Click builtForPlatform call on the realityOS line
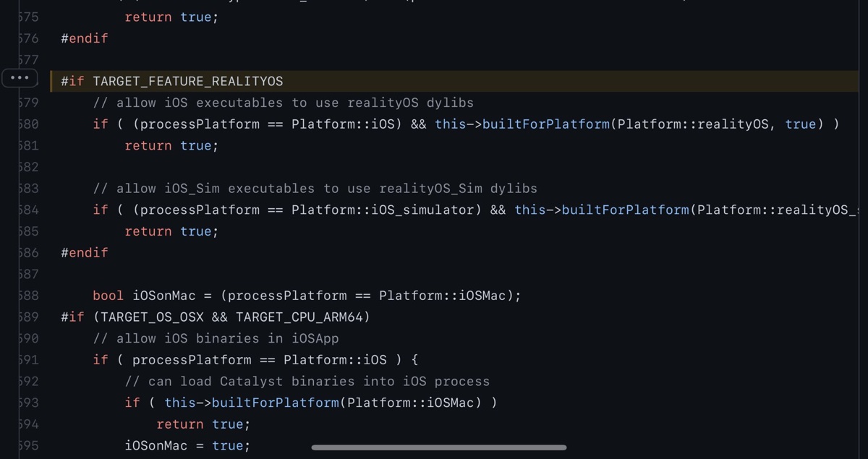The image size is (868, 459). tap(545, 124)
